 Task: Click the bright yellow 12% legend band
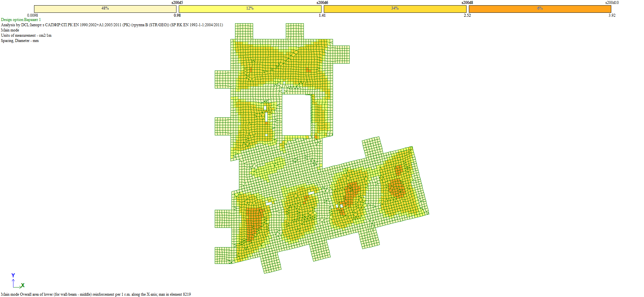pos(250,9)
